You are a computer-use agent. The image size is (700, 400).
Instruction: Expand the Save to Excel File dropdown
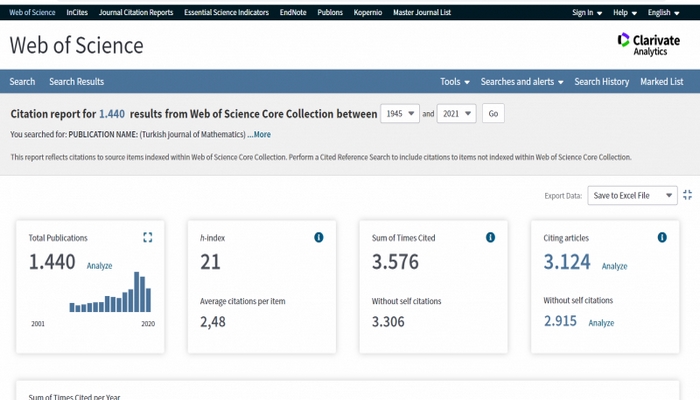coord(632,196)
